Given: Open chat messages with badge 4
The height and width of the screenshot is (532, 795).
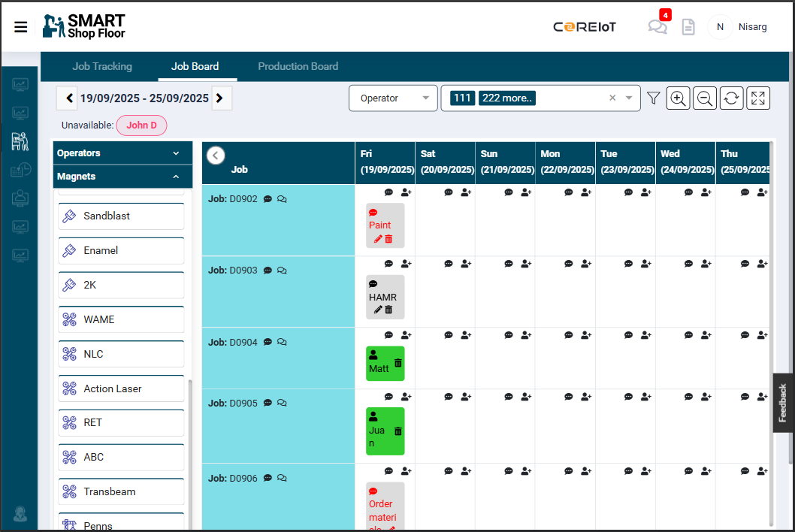Looking at the screenshot, I should click(657, 27).
